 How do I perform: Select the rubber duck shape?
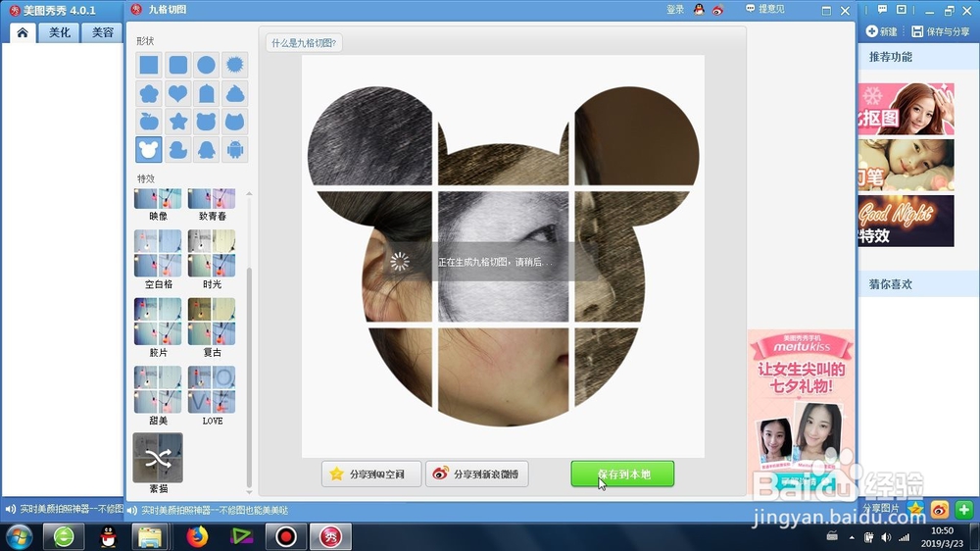(x=177, y=149)
